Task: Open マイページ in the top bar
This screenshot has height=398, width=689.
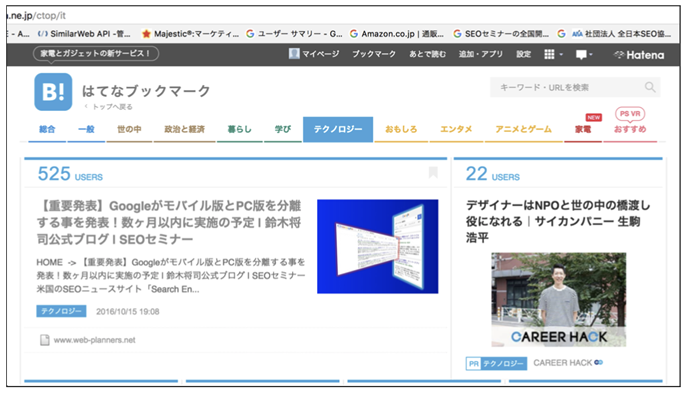Action: point(320,54)
